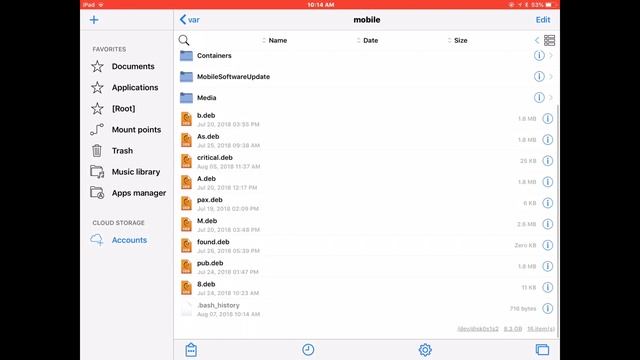Image resolution: width=640 pixels, height=360 pixels.
Task: Show info for b.deb
Action: point(547,118)
